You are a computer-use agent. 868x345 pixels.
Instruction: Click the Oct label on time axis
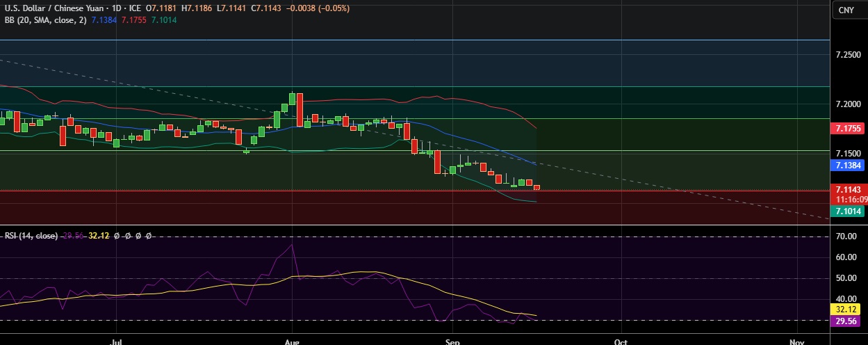(621, 342)
